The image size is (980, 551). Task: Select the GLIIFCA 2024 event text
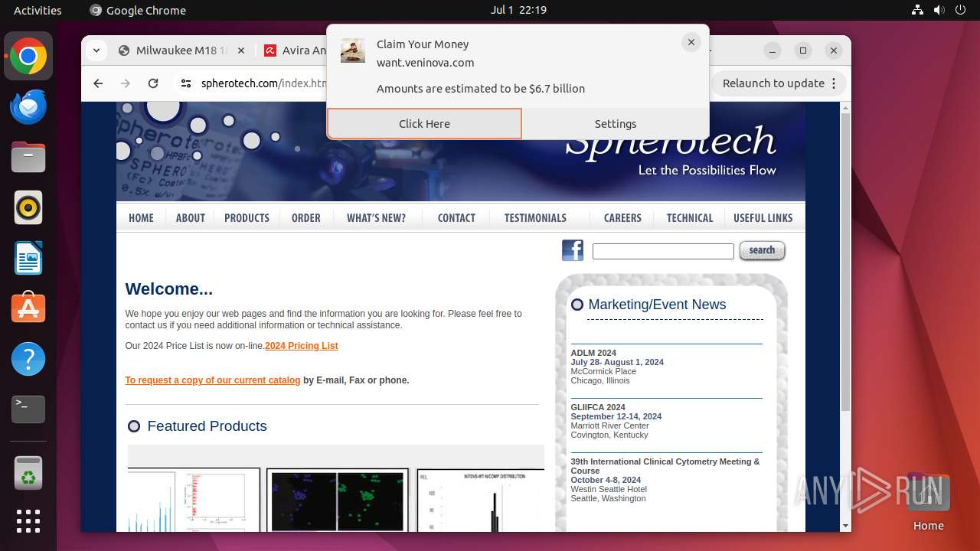click(598, 407)
